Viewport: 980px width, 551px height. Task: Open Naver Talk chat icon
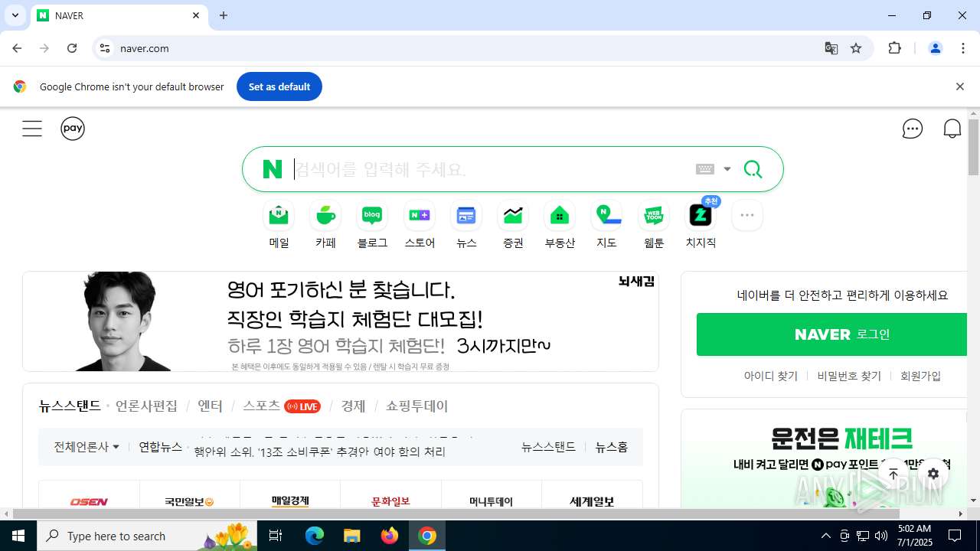pyautogui.click(x=913, y=129)
